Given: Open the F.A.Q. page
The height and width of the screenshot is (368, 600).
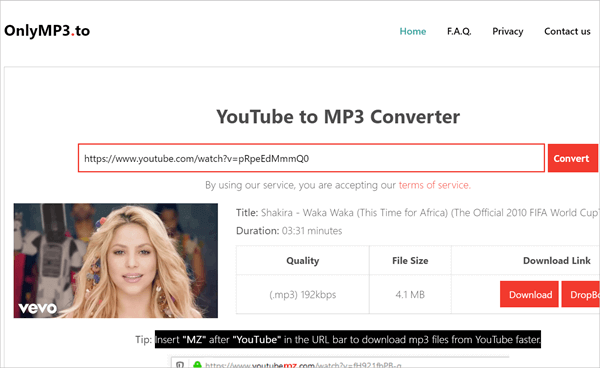Looking at the screenshot, I should [459, 31].
